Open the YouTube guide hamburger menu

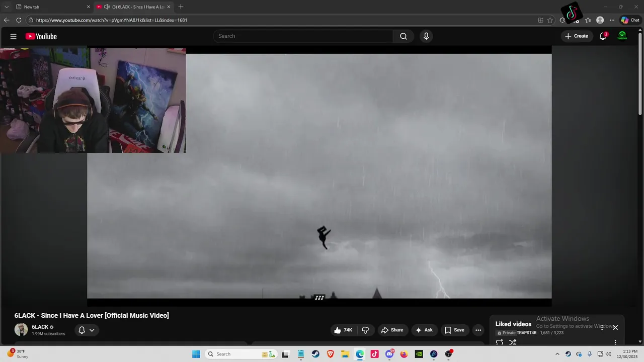point(14,36)
